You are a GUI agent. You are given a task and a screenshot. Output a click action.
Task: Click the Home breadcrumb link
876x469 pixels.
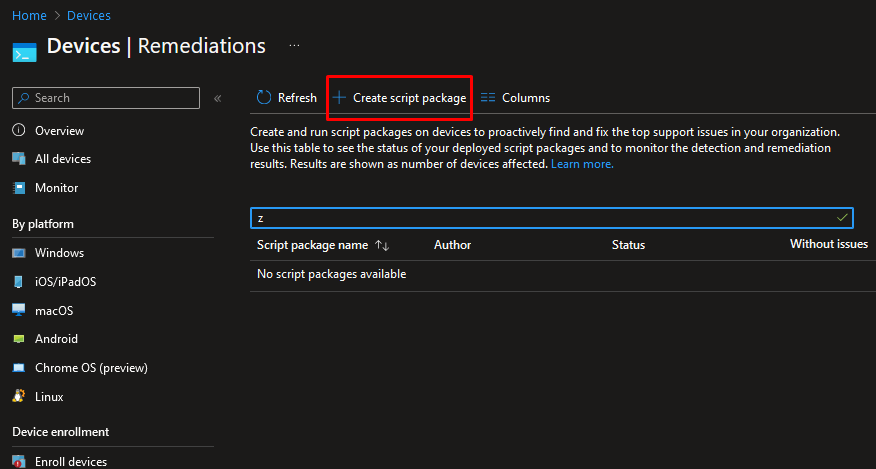(29, 16)
